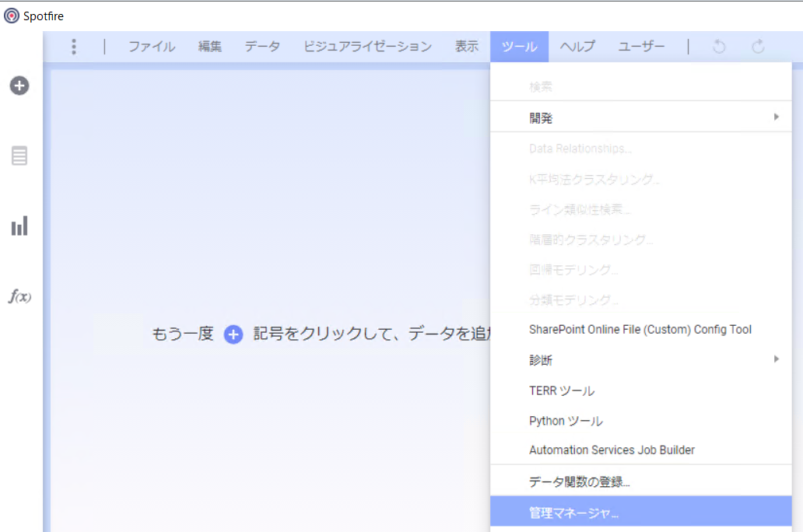
Task: Close the open ツール menu tab
Action: pos(519,47)
